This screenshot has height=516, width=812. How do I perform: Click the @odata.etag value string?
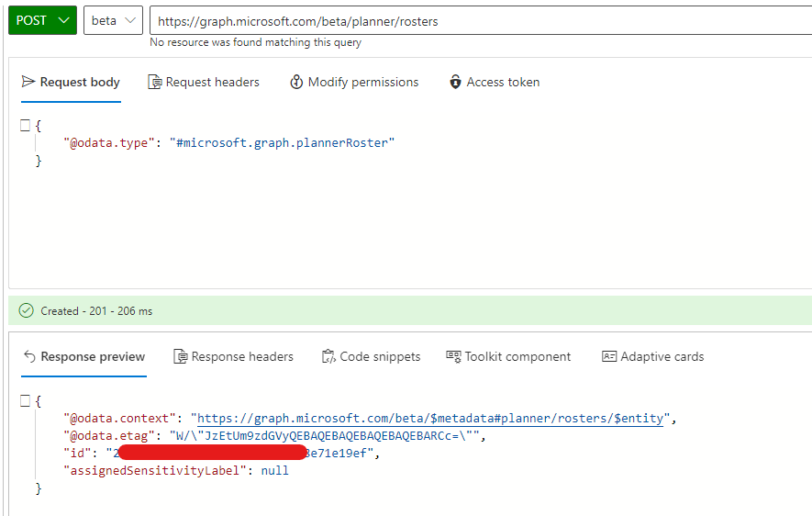point(325,436)
